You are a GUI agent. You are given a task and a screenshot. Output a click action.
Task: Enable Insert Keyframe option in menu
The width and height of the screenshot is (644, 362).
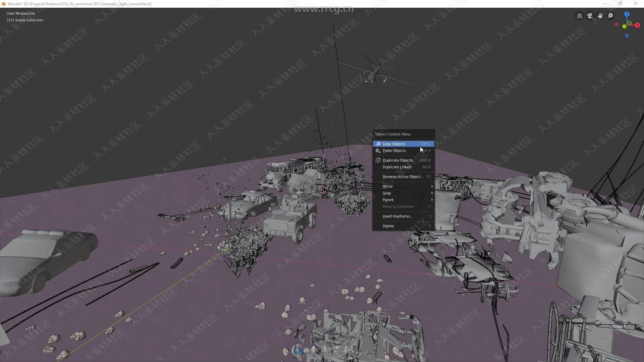point(396,216)
